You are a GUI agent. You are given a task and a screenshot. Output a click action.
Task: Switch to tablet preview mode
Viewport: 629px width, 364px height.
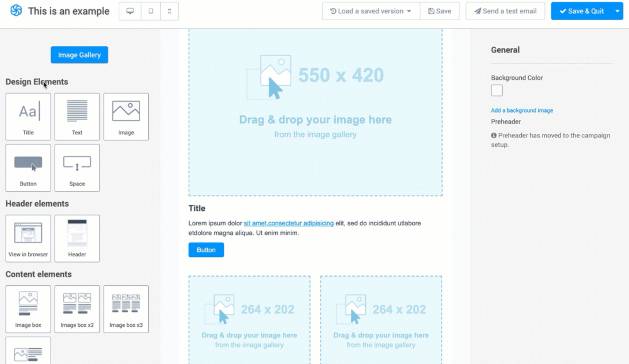coord(151,11)
